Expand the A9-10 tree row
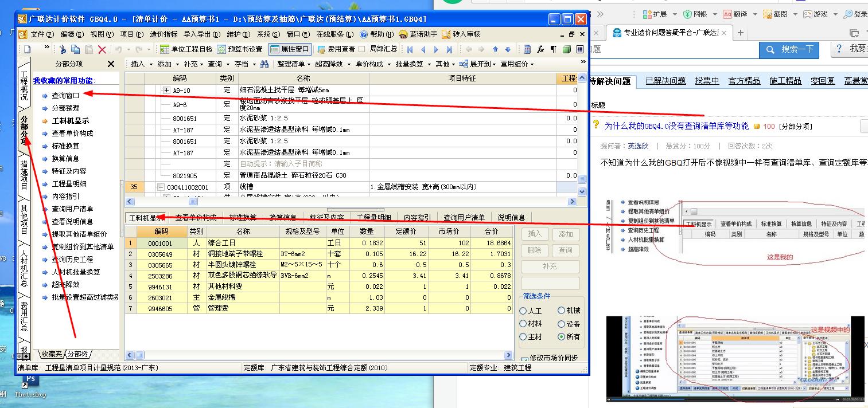The image size is (868, 408). click(x=166, y=91)
